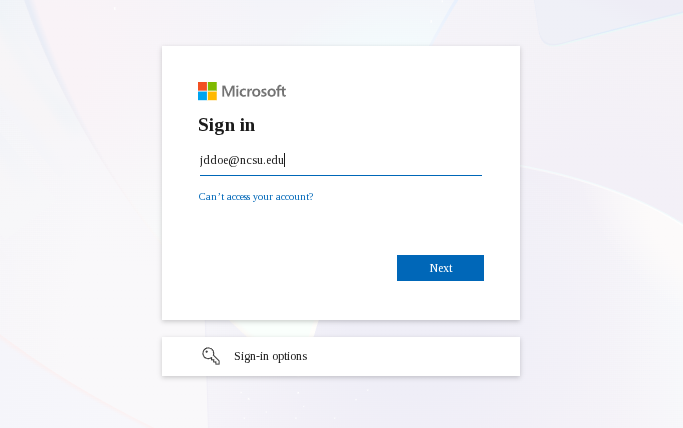Image resolution: width=683 pixels, height=428 pixels.
Task: Click the underline beneath the email field
Action: (x=340, y=175)
